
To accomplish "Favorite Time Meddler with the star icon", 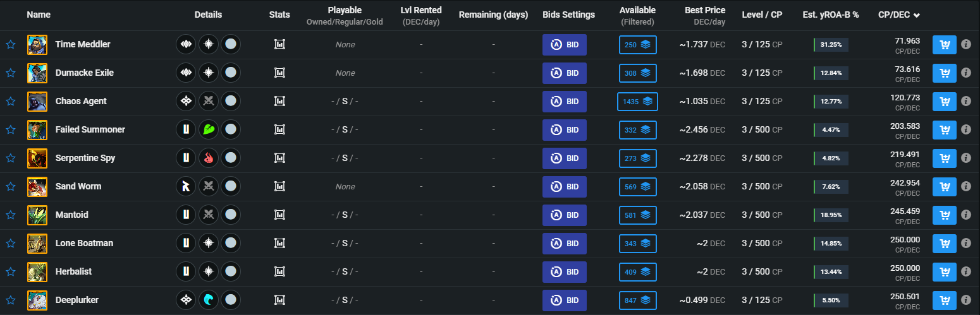I will (x=11, y=45).
